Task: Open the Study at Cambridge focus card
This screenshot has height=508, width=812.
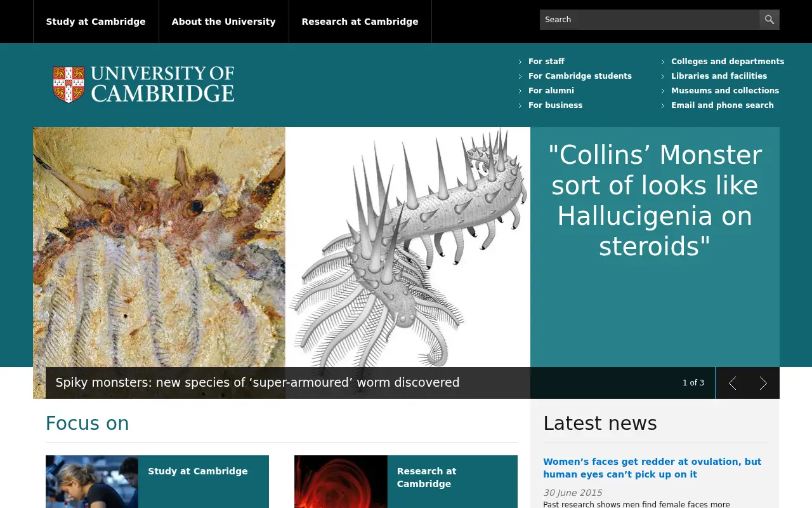Action: click(x=157, y=482)
